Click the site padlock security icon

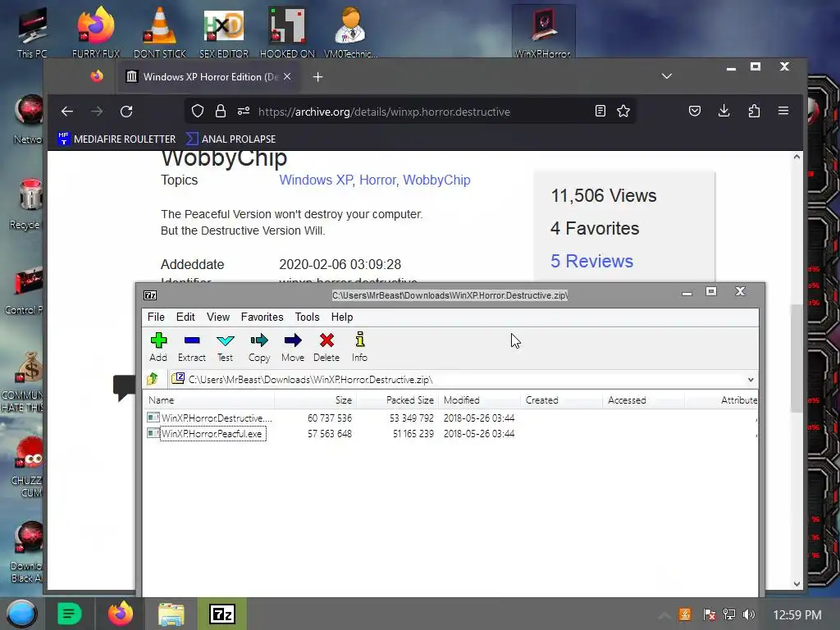point(220,111)
